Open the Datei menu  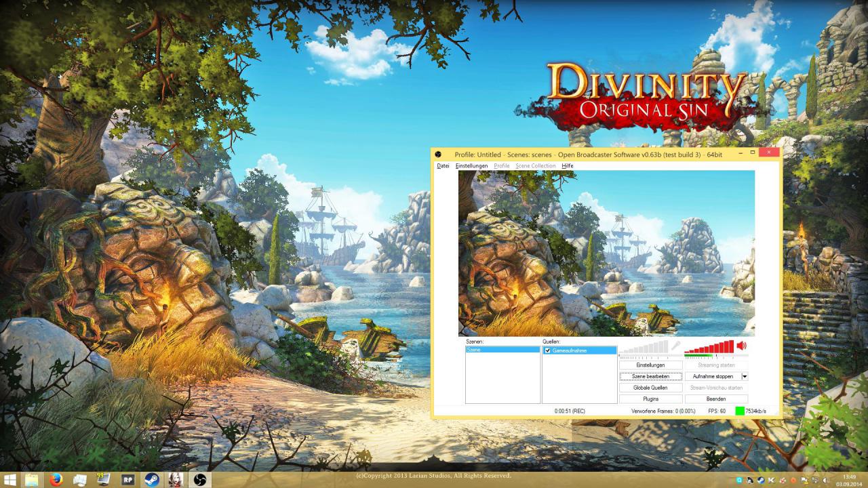coord(443,165)
